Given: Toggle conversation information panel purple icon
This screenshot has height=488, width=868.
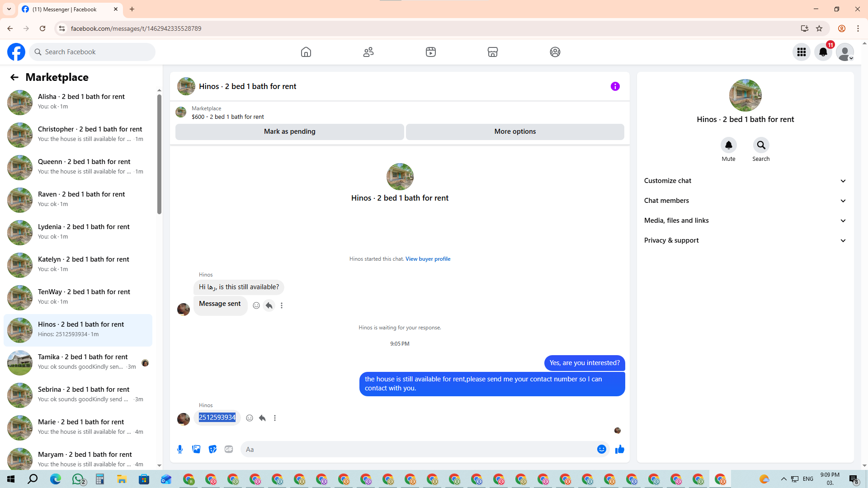Looking at the screenshot, I should (x=615, y=86).
